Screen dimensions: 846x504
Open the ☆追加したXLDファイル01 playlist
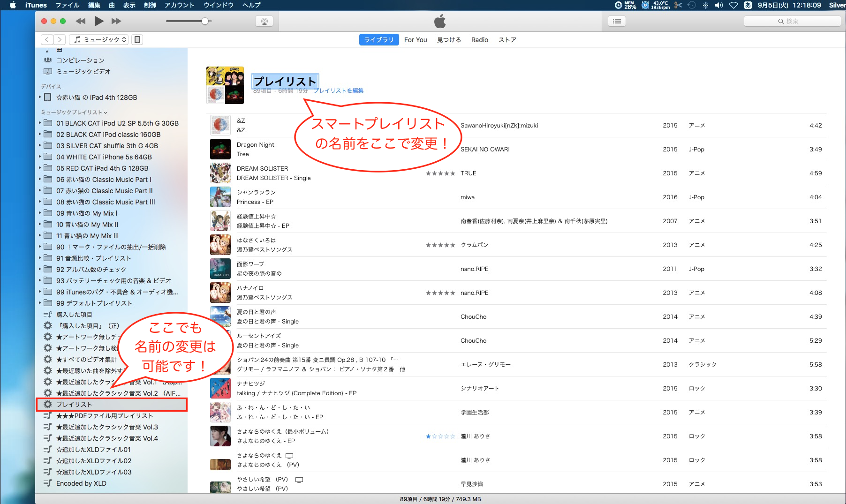93,450
